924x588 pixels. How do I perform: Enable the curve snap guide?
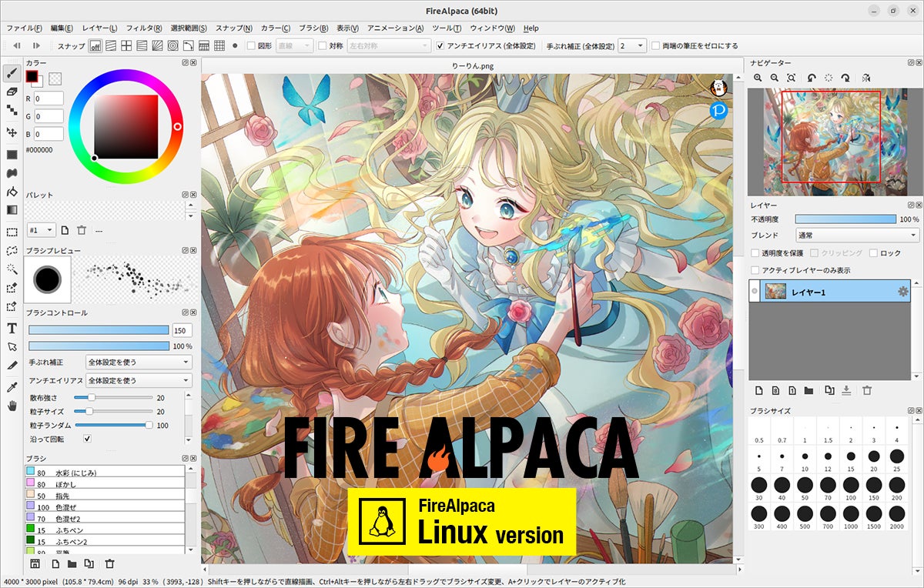click(189, 46)
